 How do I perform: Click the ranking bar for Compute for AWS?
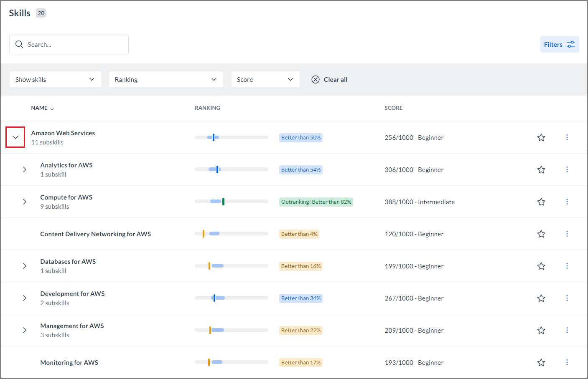point(231,202)
